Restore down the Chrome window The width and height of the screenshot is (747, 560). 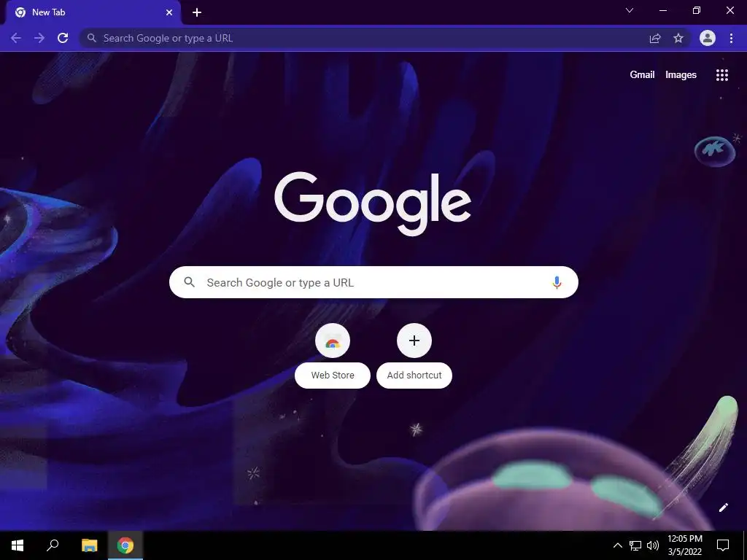(x=697, y=10)
